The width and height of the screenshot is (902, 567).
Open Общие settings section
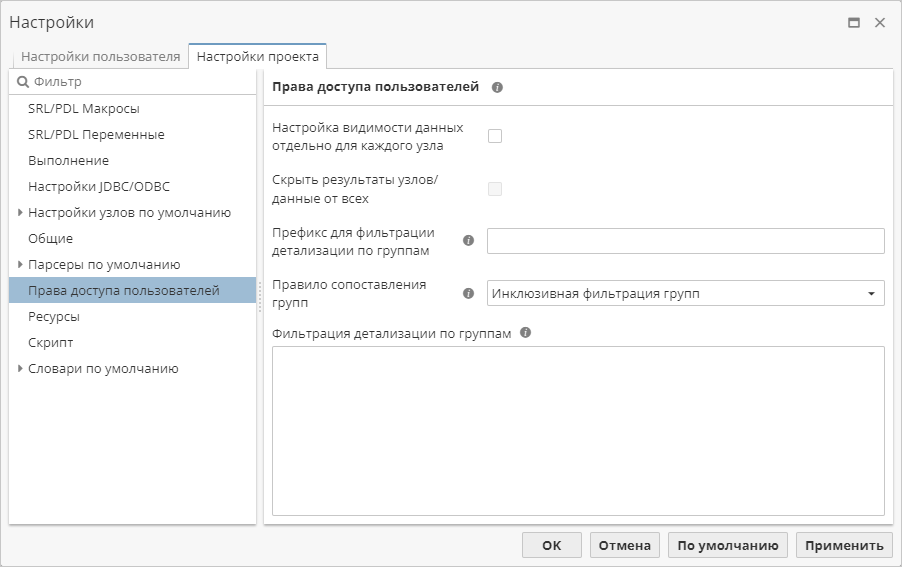132,239
